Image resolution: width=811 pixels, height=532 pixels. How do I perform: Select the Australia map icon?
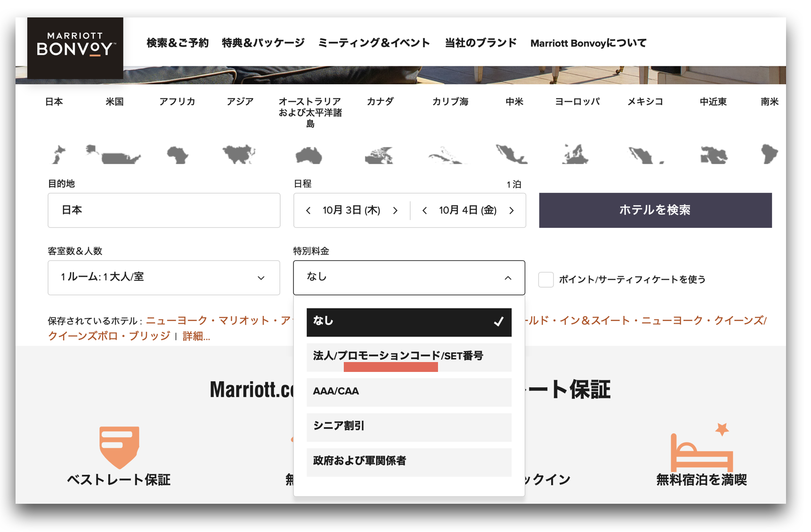click(x=309, y=155)
